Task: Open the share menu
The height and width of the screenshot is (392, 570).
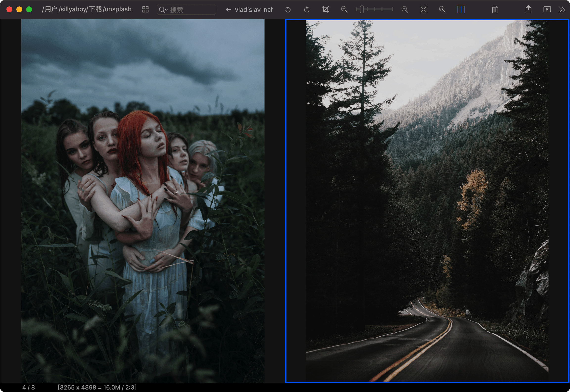Action: tap(528, 9)
